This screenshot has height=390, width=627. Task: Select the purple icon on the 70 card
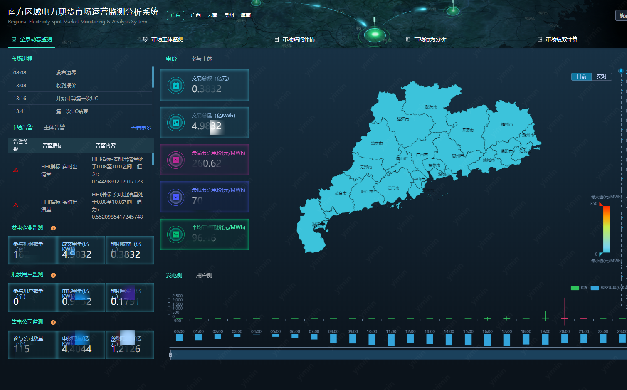pyautogui.click(x=176, y=197)
